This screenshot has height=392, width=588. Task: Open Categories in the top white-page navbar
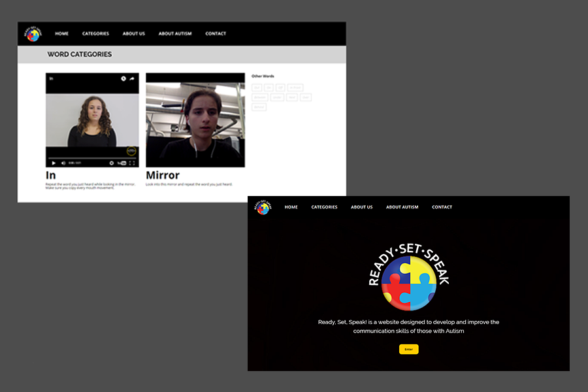coord(95,34)
